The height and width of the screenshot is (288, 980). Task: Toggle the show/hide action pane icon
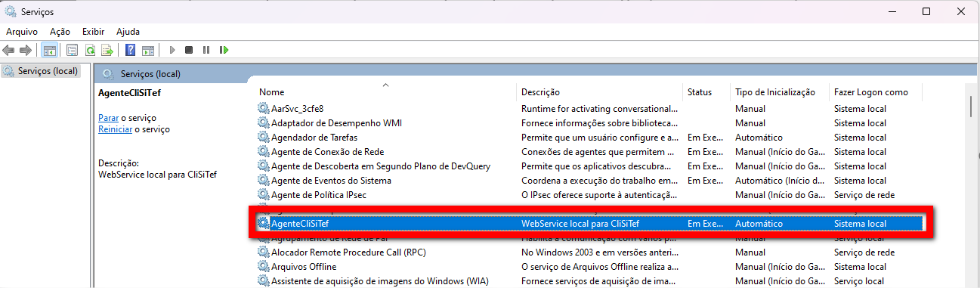148,50
